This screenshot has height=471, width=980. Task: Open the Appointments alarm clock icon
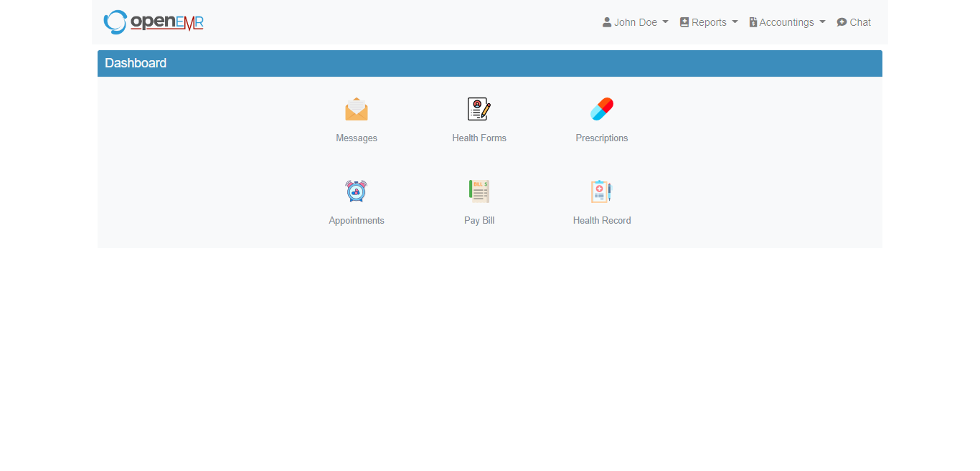(x=357, y=191)
